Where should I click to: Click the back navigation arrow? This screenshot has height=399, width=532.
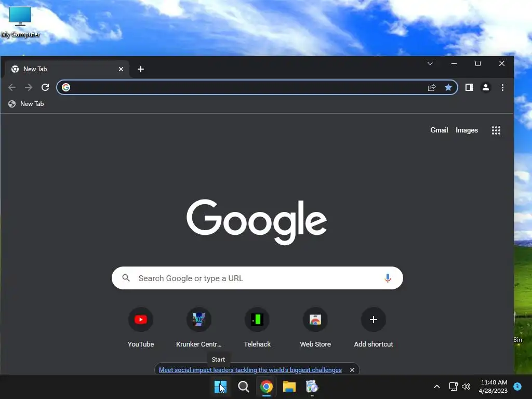point(12,87)
